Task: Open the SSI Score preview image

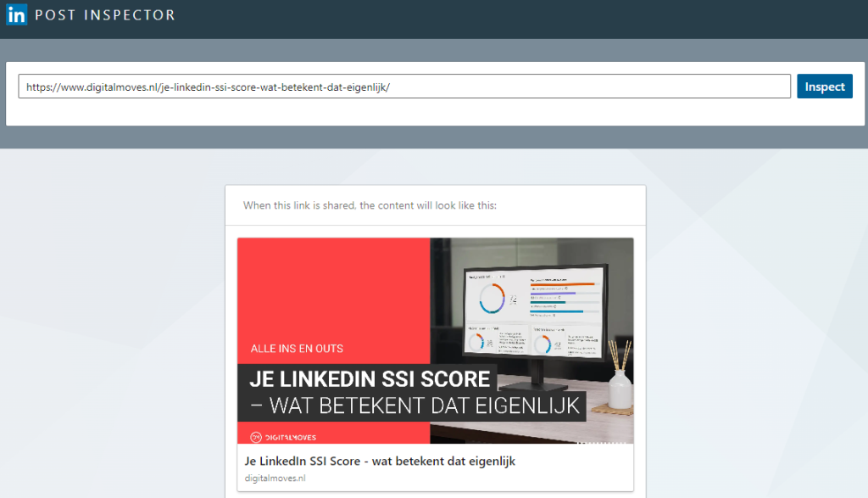Action: pyautogui.click(x=435, y=341)
